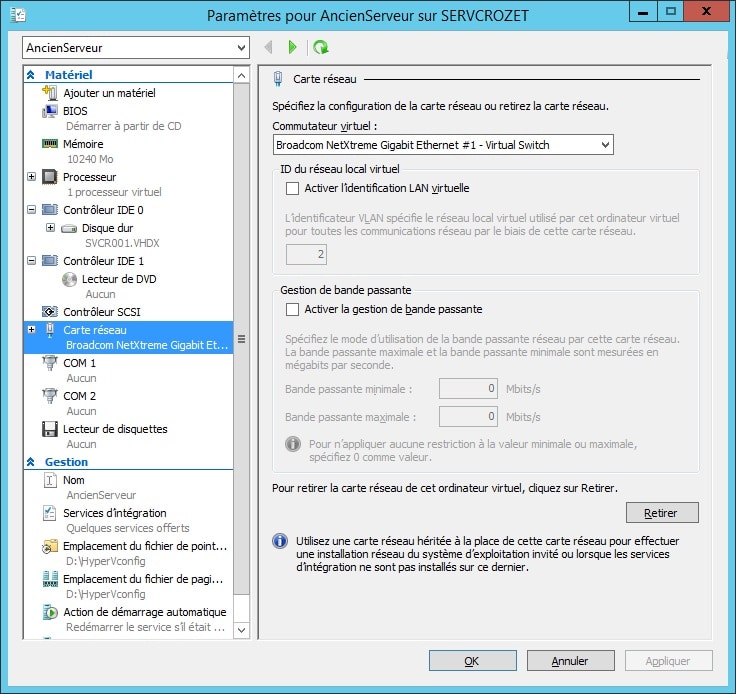
Task: Click the Disque dur drive icon
Action: click(69, 229)
